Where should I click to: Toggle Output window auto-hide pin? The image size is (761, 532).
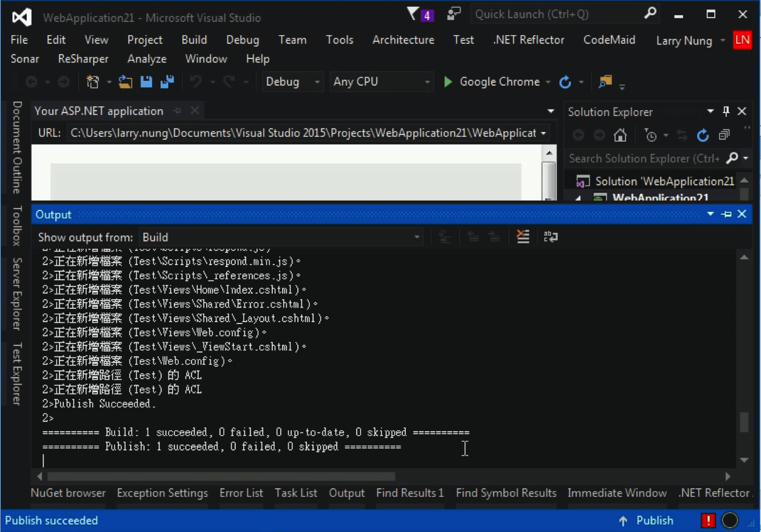click(x=726, y=214)
